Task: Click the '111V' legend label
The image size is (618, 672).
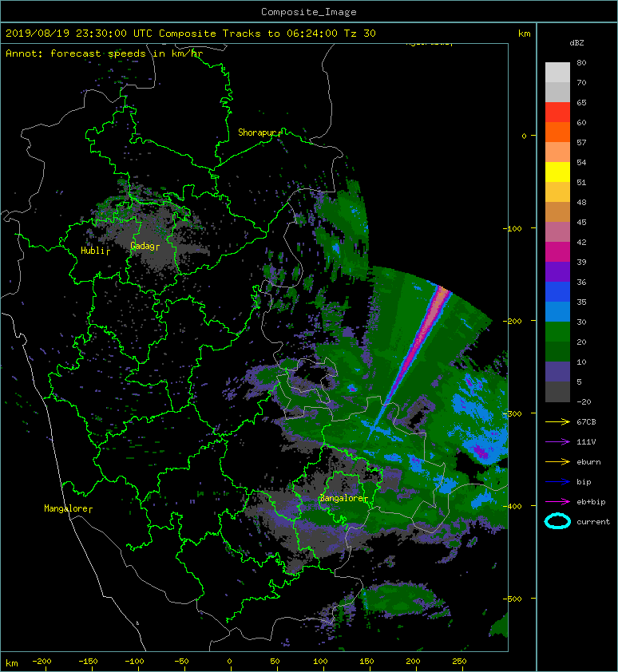Action: (586, 442)
